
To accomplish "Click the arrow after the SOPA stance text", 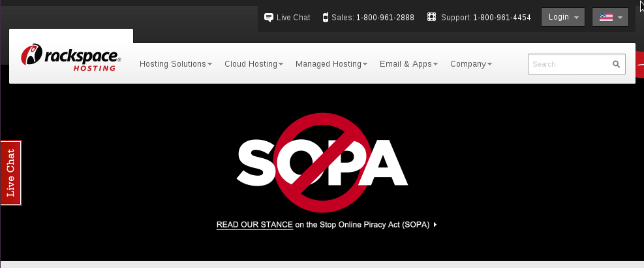I will pos(435,225).
